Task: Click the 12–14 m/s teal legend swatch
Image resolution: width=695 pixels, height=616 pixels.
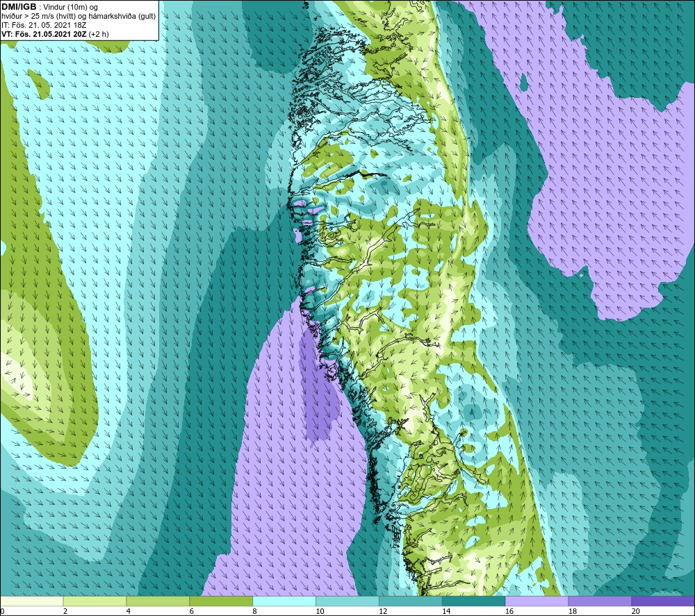Action: tap(411, 601)
